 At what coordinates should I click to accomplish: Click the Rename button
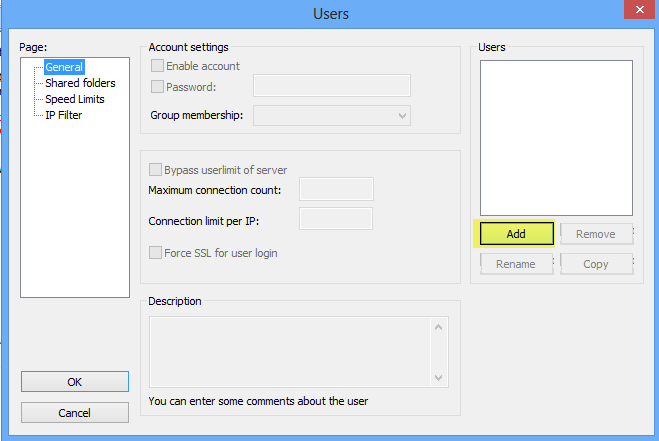(x=516, y=264)
